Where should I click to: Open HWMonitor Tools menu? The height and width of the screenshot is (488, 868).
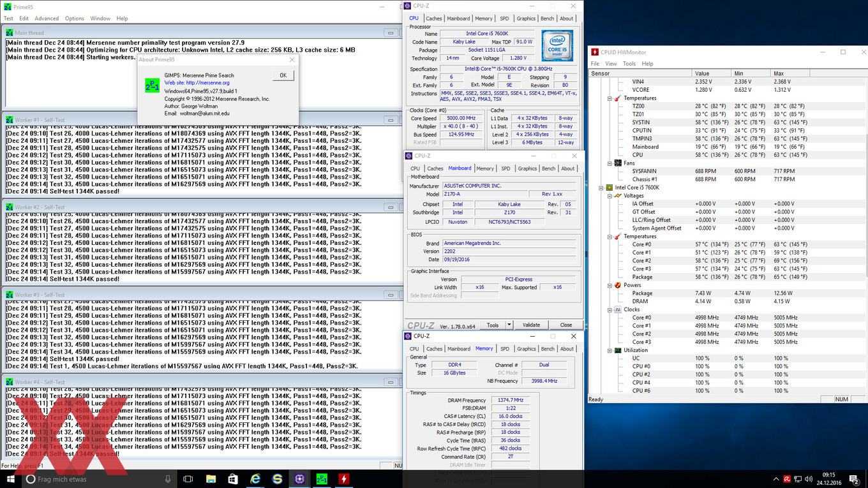629,64
